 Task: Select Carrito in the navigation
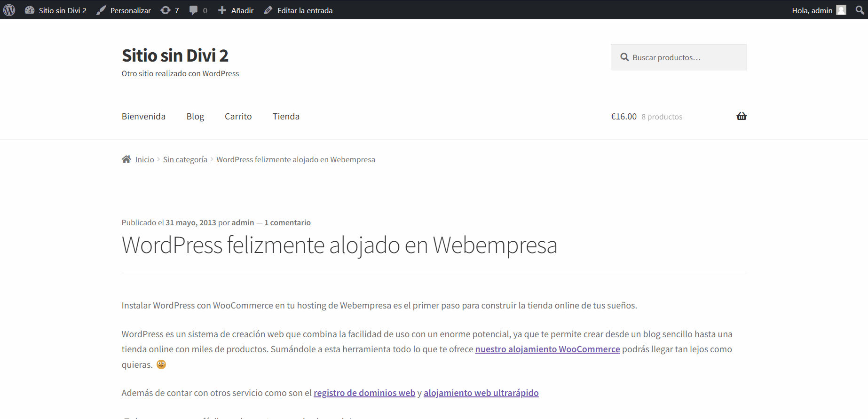pyautogui.click(x=238, y=116)
